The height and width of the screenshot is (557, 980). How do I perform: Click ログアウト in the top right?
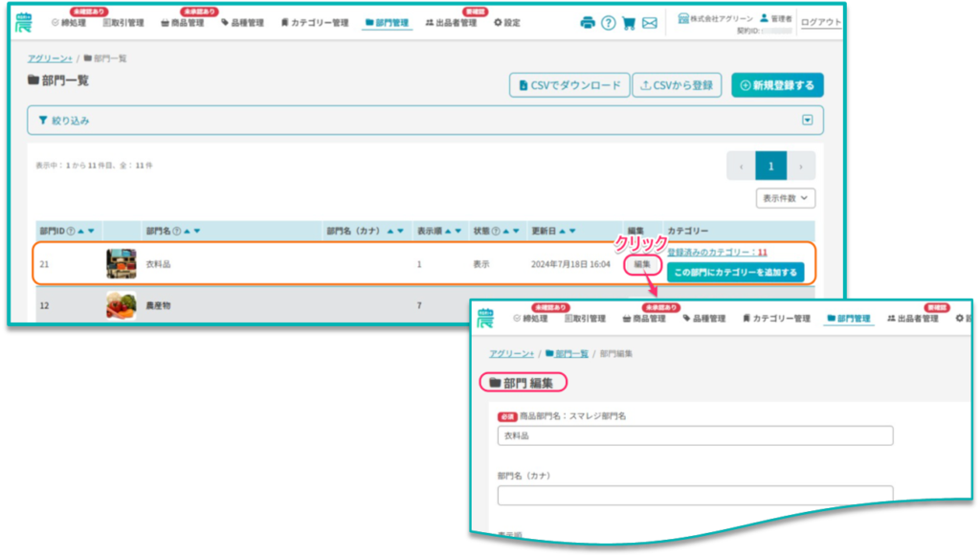[821, 22]
